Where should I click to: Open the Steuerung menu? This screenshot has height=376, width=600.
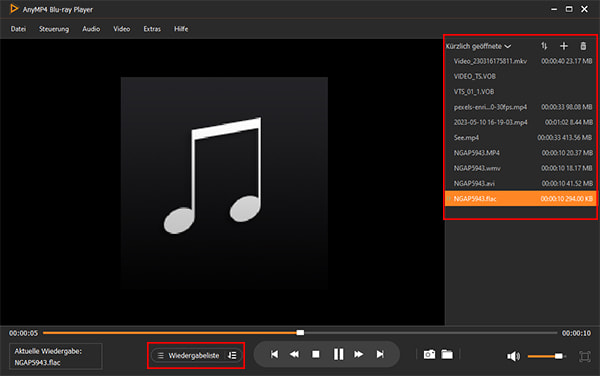(54, 29)
